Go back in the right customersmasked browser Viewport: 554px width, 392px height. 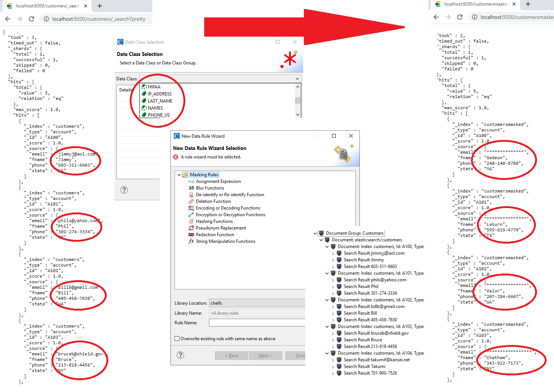[x=436, y=17]
